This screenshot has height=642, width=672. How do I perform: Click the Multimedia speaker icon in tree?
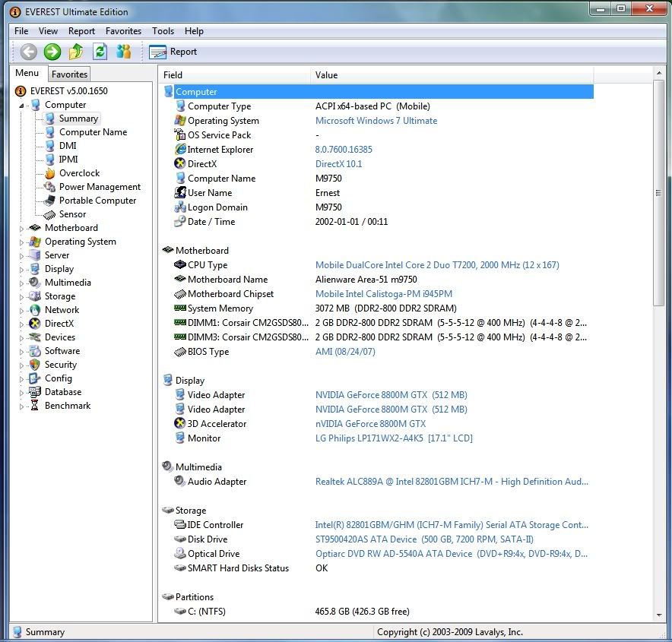click(35, 283)
